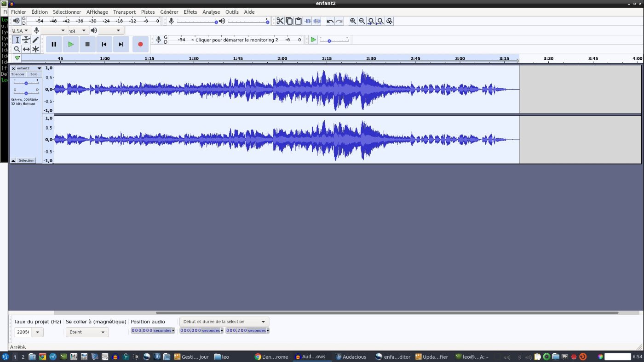Click the Cut scissors icon
Viewport: 644px width, 362px height.
[x=280, y=21]
